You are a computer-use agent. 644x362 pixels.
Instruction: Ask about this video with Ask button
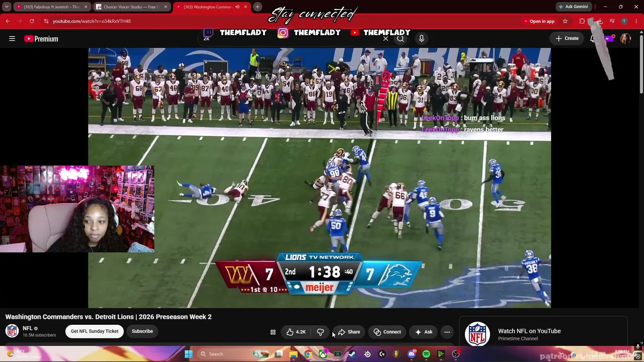click(424, 332)
